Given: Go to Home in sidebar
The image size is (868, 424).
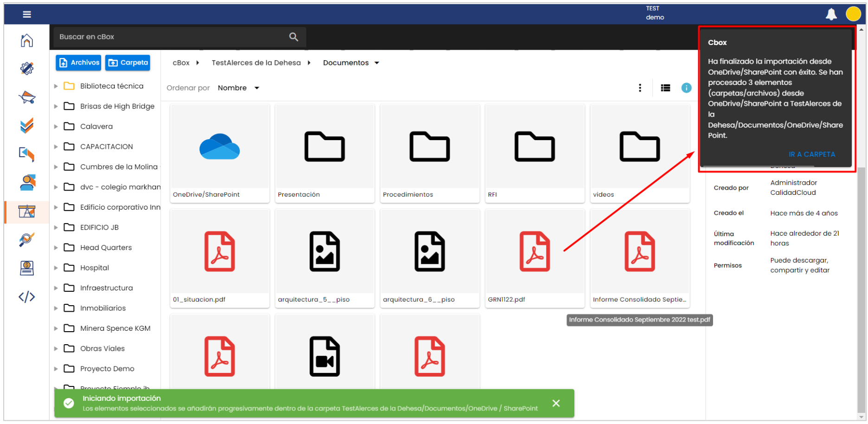Looking at the screenshot, I should (x=27, y=40).
